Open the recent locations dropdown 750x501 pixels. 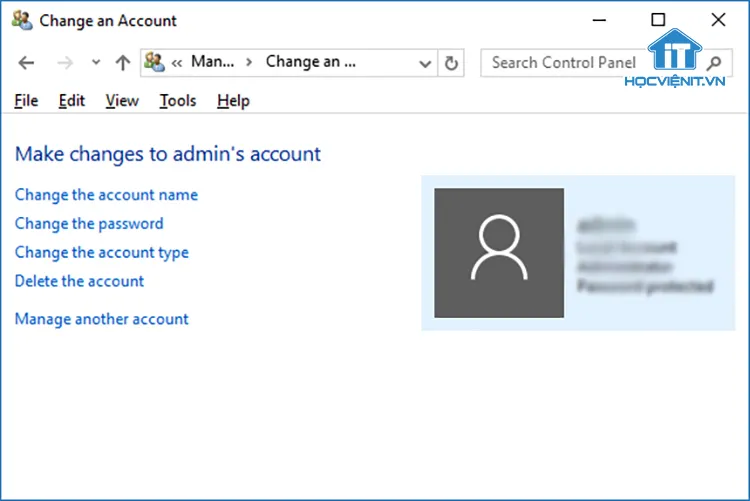point(95,63)
